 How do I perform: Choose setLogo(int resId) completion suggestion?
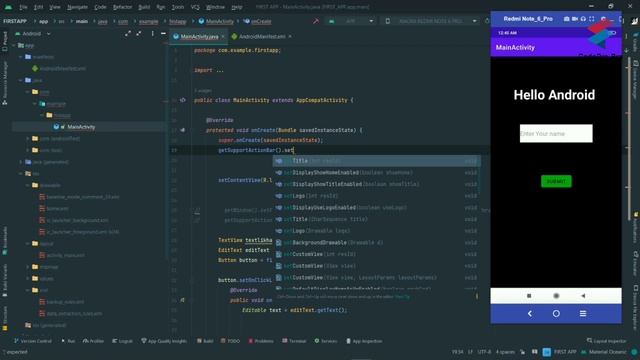(x=376, y=196)
